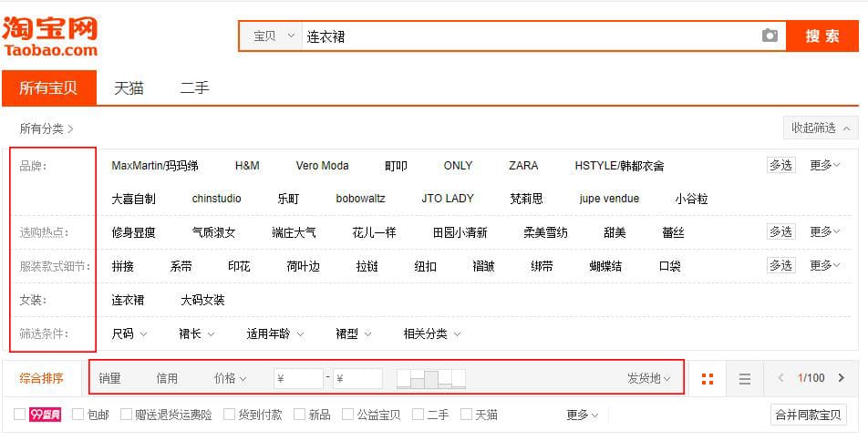Open the Taobao logo homepage
This screenshot has width=868, height=441.
click(x=50, y=36)
